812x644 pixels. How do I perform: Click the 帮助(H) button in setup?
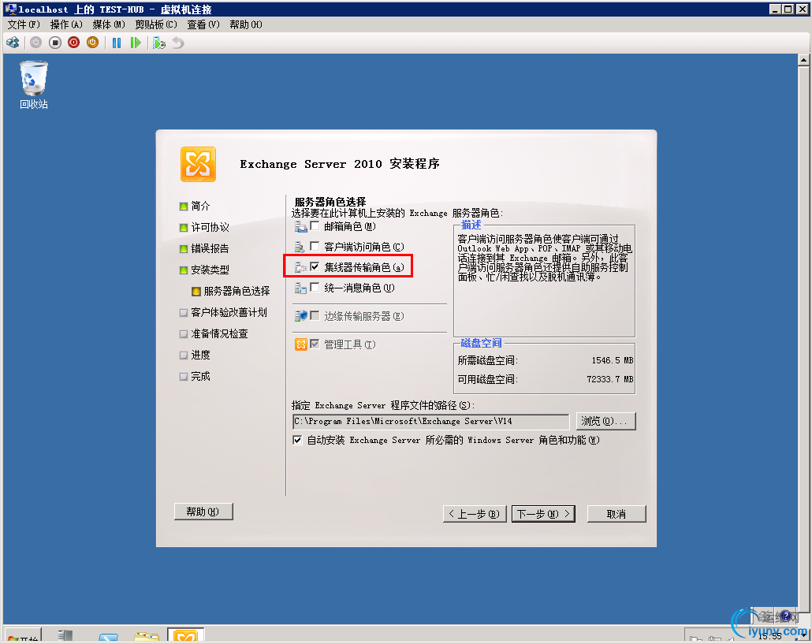(203, 512)
